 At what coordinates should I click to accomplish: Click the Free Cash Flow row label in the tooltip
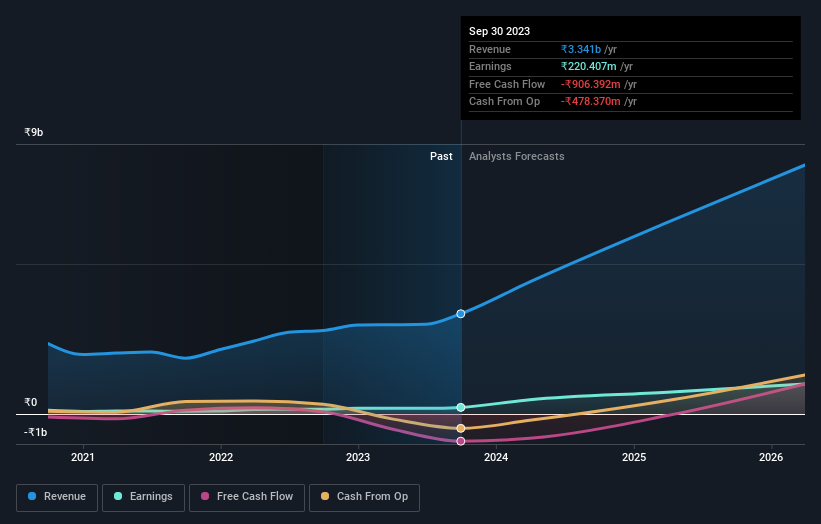coord(507,84)
